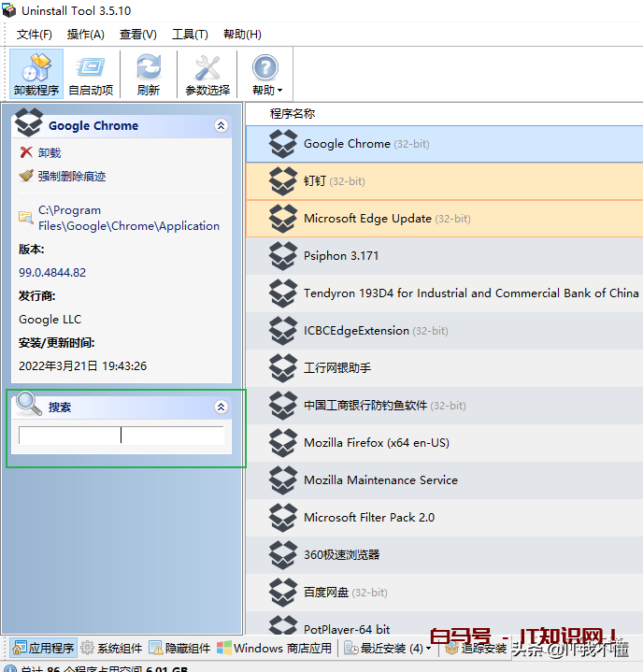Open the 自启动项 startup items tool

coord(91,75)
